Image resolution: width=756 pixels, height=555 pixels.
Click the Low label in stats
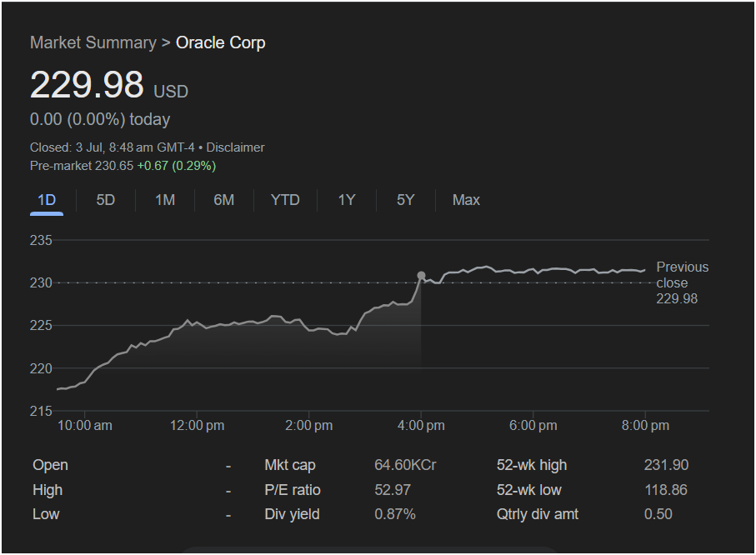point(46,514)
